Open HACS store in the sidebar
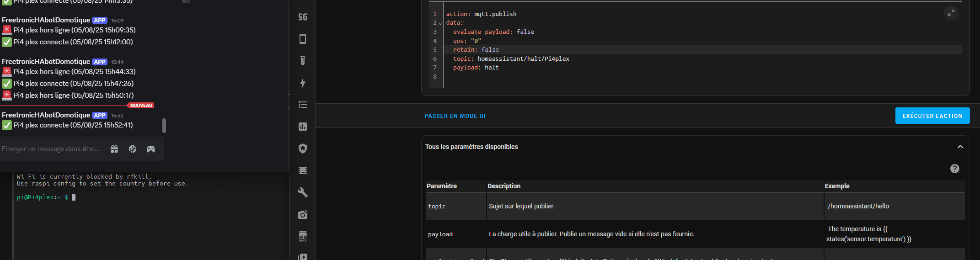 [303, 236]
